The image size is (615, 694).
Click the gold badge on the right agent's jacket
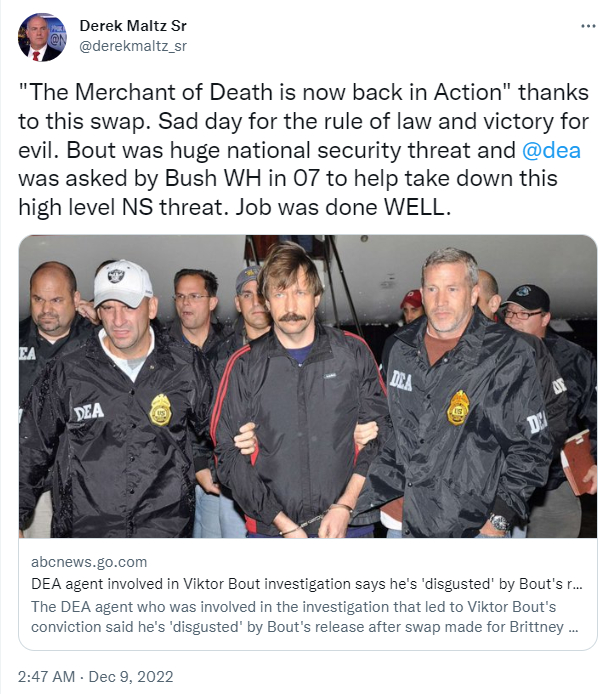click(x=458, y=406)
